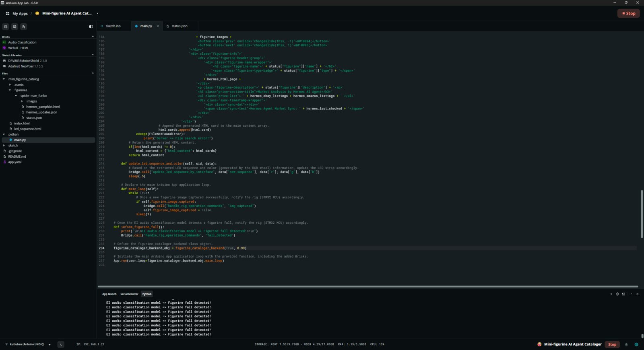Collapse the Sketch Libraries section
The height and width of the screenshot is (350, 644).
(x=93, y=55)
